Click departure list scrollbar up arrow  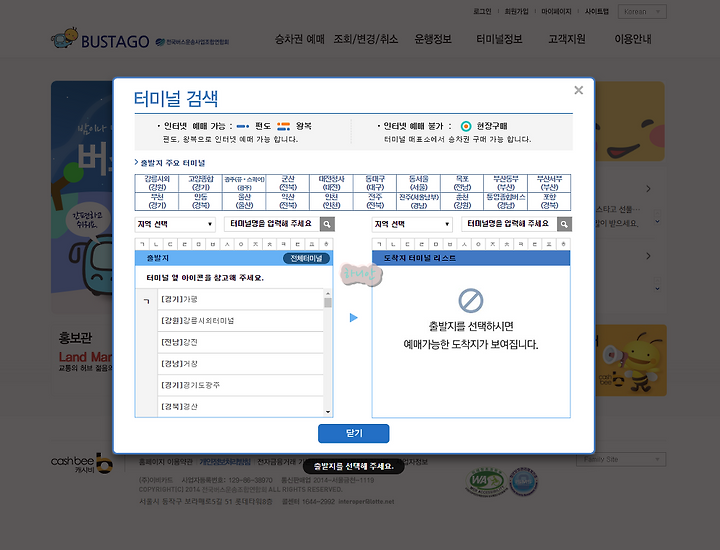[328, 293]
